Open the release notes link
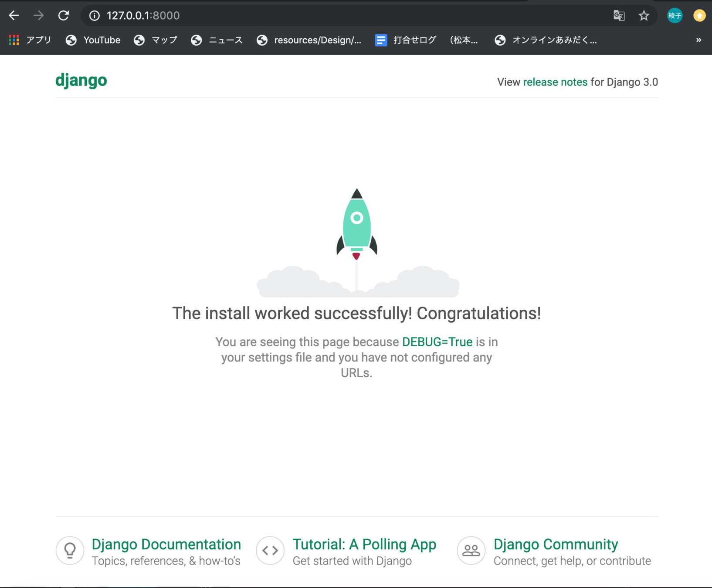712x588 pixels. 555,82
